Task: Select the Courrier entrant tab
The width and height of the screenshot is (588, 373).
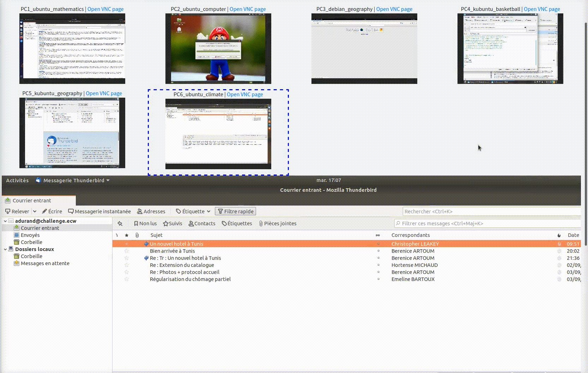Action: point(39,201)
